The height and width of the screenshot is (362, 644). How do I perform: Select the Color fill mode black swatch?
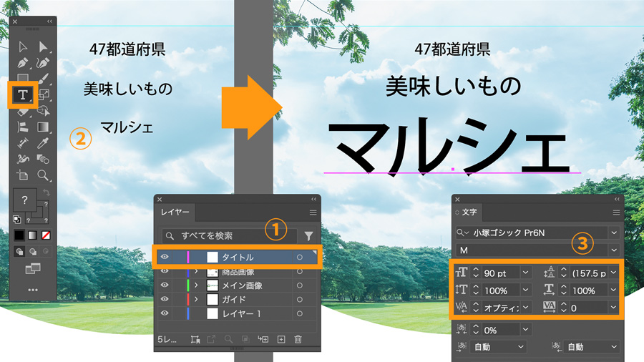(19, 235)
